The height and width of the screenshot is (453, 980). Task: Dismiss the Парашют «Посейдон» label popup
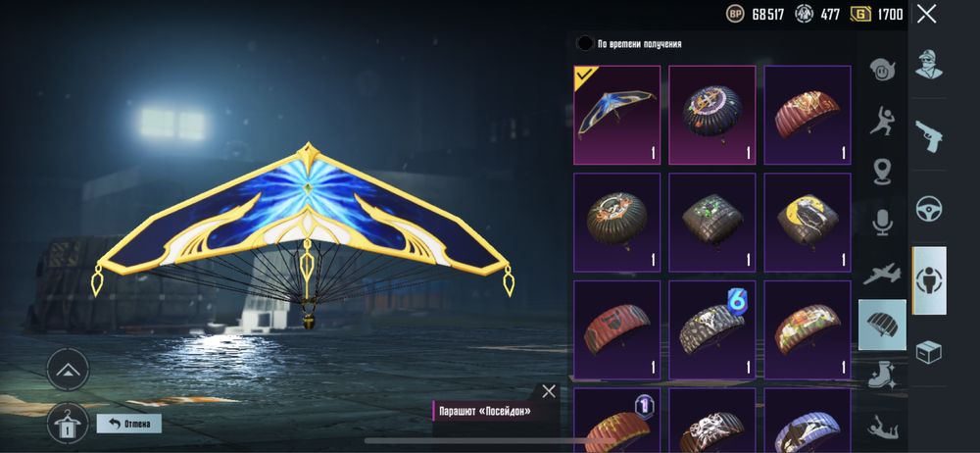point(549,391)
